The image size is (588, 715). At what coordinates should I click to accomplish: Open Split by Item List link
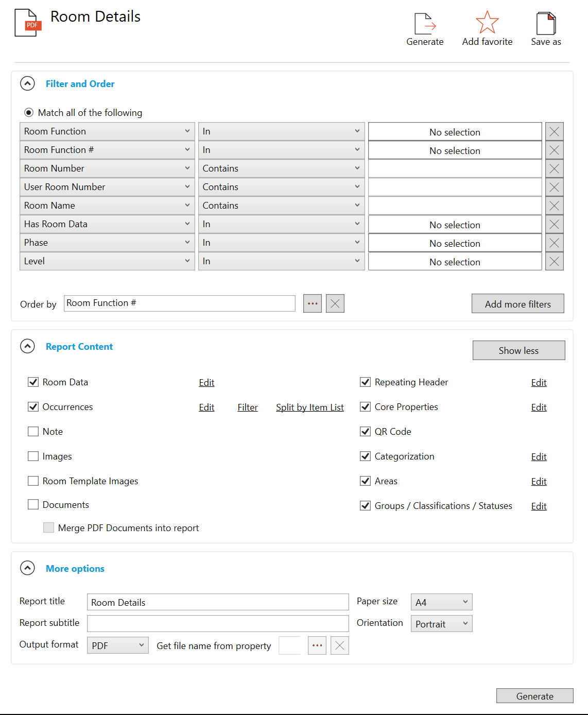tap(309, 407)
